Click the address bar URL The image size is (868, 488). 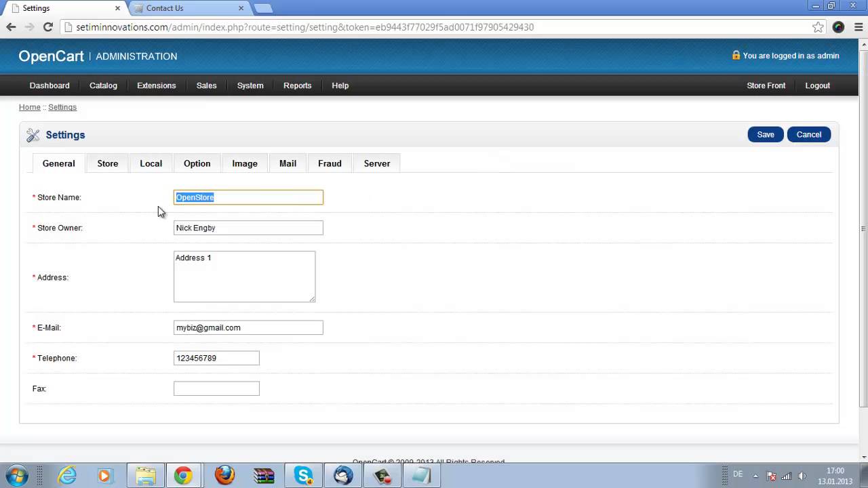[x=305, y=27]
